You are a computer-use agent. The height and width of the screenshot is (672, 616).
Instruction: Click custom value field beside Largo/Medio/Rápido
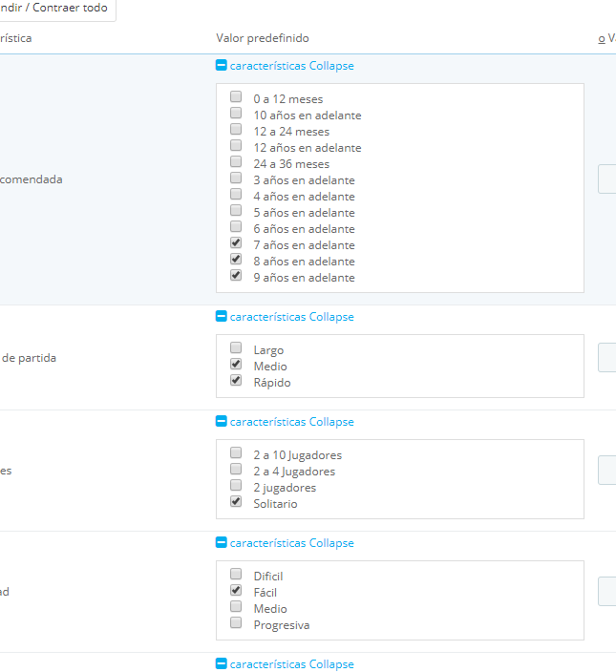point(607,357)
